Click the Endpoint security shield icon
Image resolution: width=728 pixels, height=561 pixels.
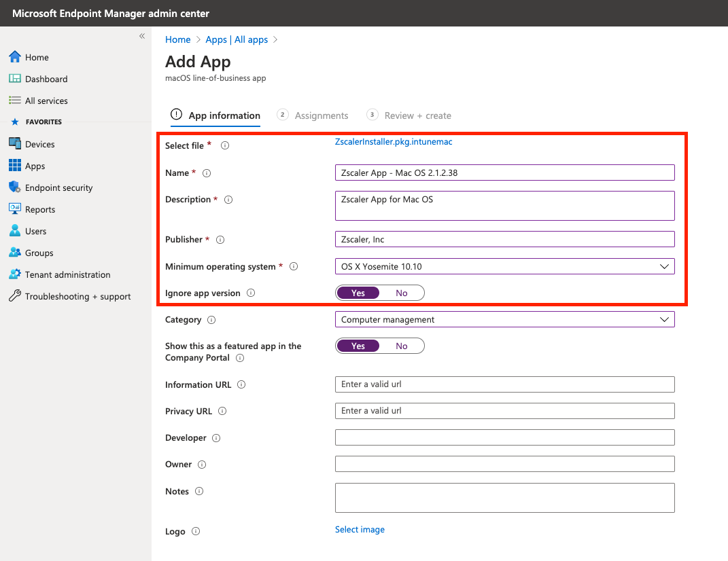15,187
